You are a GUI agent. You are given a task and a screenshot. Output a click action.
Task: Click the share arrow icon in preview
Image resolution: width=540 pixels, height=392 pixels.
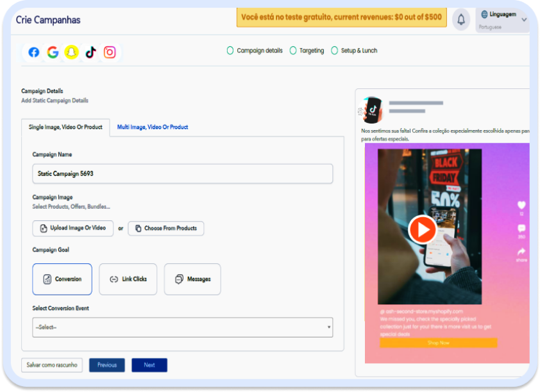pos(521,252)
